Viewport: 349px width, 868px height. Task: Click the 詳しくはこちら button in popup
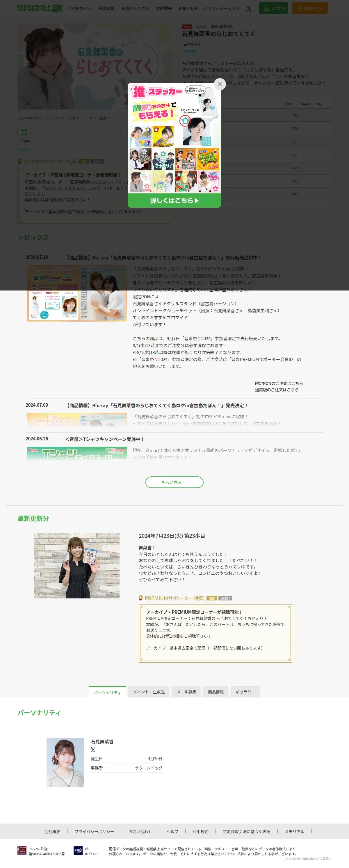click(174, 200)
